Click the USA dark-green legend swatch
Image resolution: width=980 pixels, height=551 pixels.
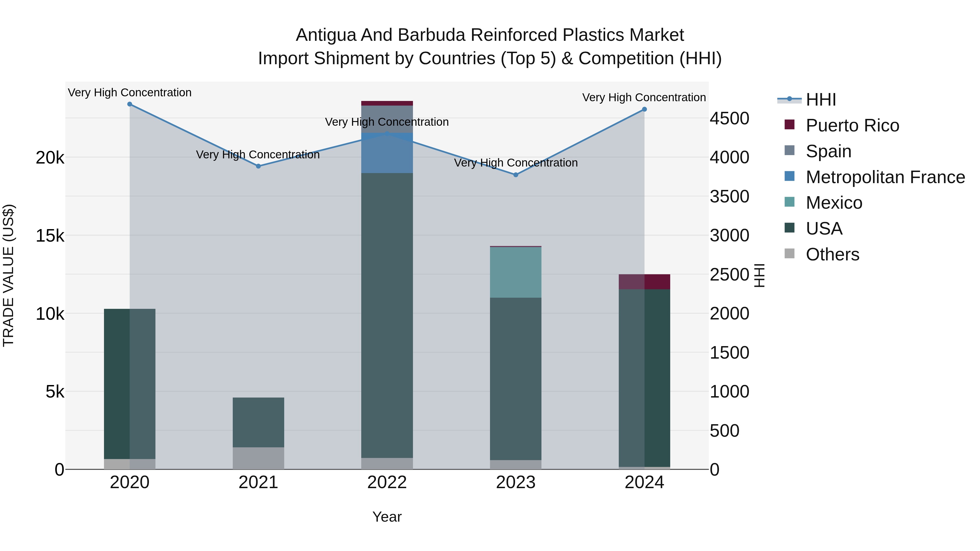point(789,227)
